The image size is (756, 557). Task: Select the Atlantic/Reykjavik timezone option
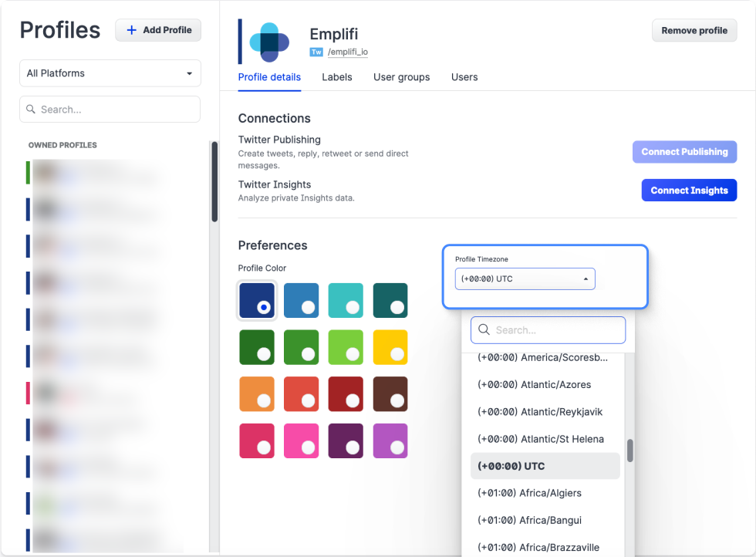(539, 412)
